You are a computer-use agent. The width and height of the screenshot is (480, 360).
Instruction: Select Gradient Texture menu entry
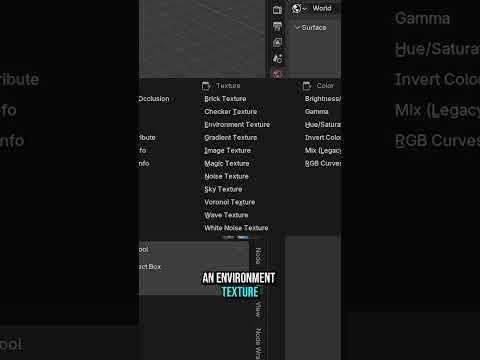(231, 138)
